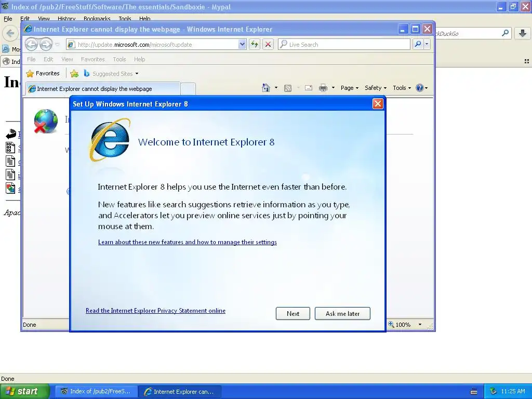Expand the IE address bar dropdown
Viewport: 532px width, 399px height.
click(x=242, y=45)
